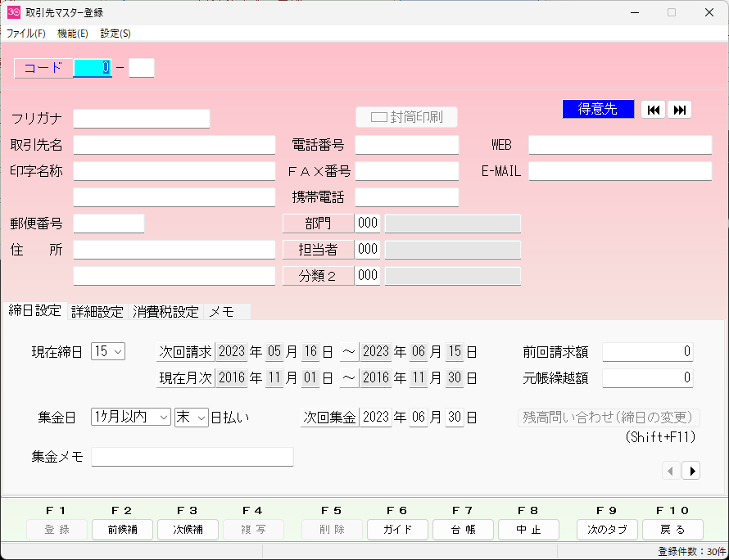729x560 pixels.
Task: Jump to the first record arrow icon
Action: coord(653,110)
